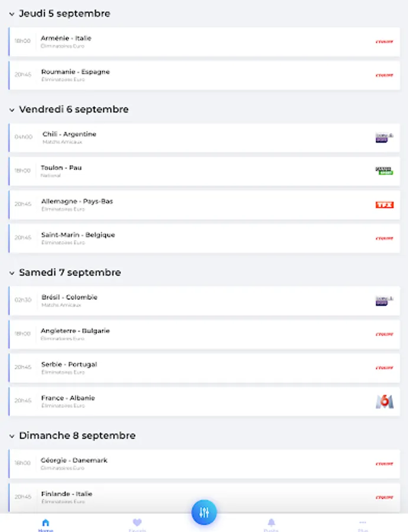Collapse the Dimanche 8 septembre section

[x=12, y=436]
